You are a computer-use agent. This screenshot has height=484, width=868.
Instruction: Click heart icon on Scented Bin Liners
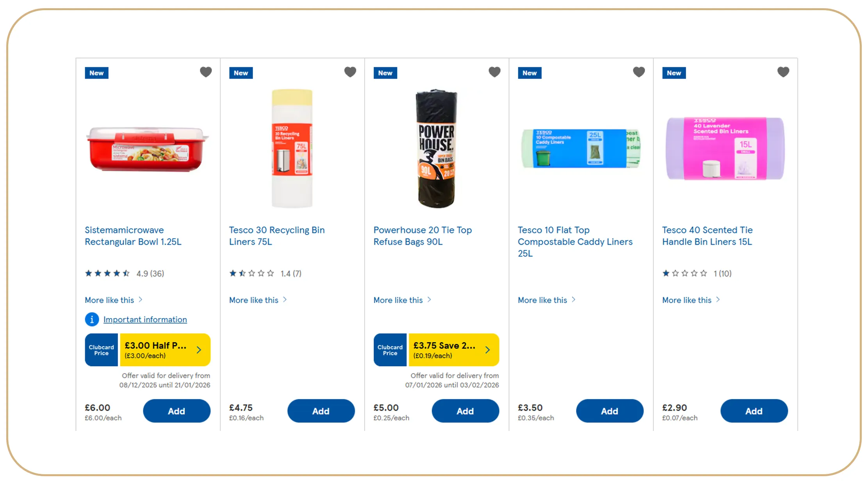(x=783, y=72)
